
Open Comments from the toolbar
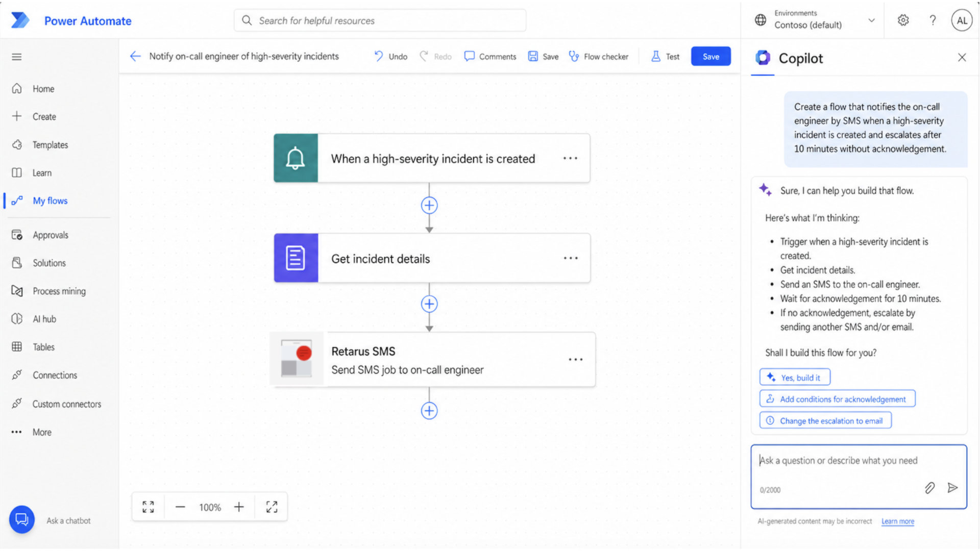point(490,56)
